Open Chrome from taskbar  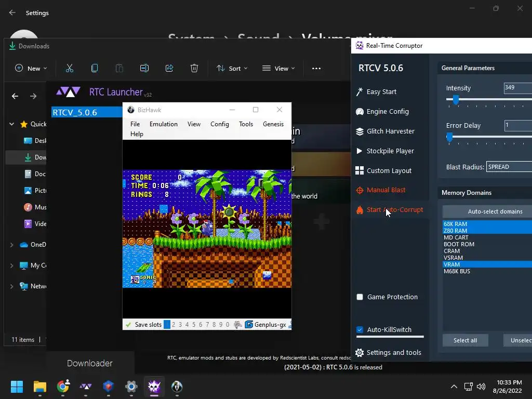pyautogui.click(x=63, y=387)
